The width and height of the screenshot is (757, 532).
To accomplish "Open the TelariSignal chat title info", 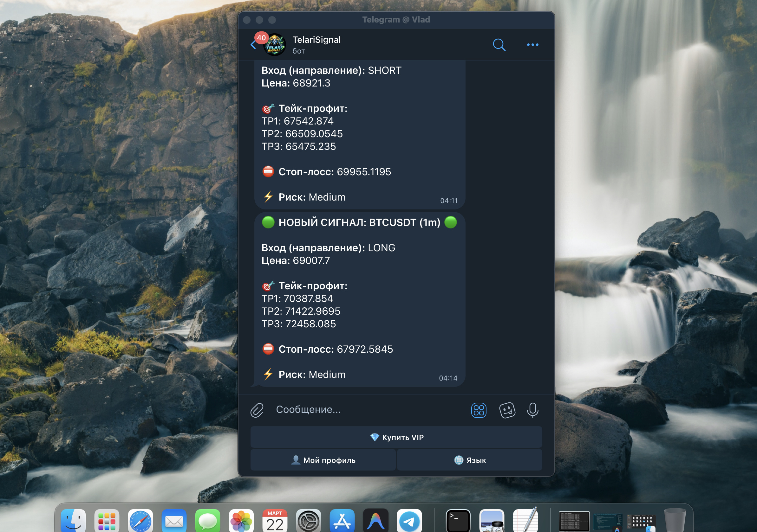I will 317,40.
